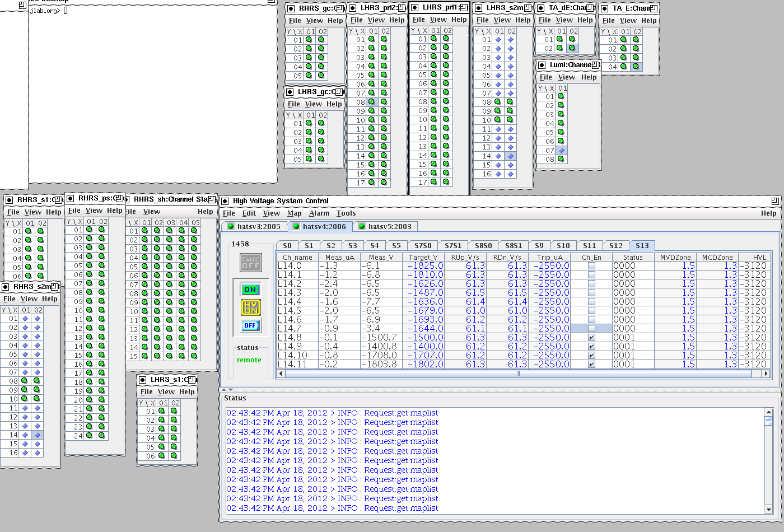Screen dimensions: 784x532
Task: Uncheck L14.10 channel enable box
Action: pyautogui.click(x=591, y=356)
